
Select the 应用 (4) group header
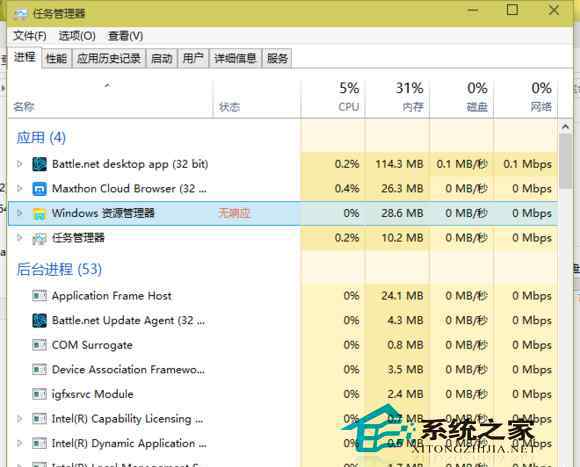[41, 138]
